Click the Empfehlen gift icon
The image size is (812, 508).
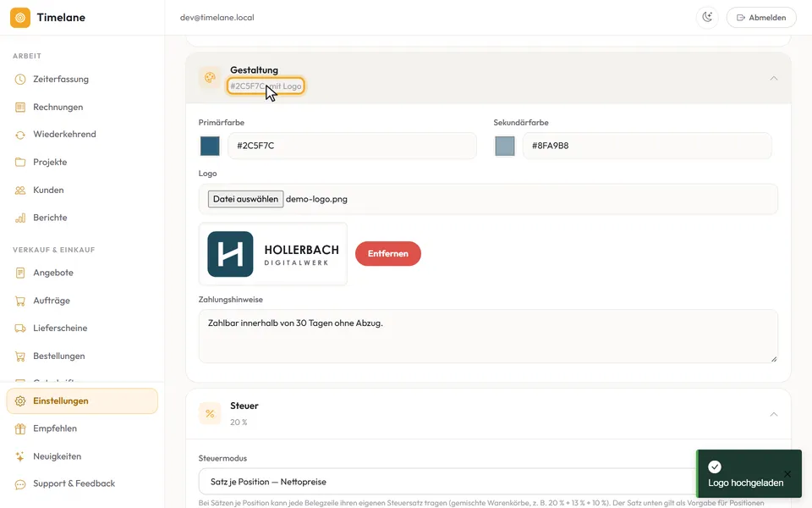click(x=20, y=428)
